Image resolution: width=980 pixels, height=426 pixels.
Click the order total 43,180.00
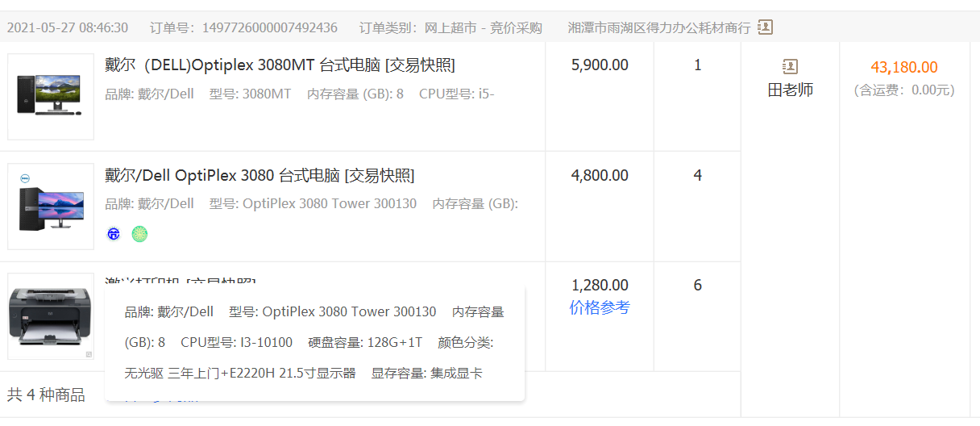[x=904, y=68]
